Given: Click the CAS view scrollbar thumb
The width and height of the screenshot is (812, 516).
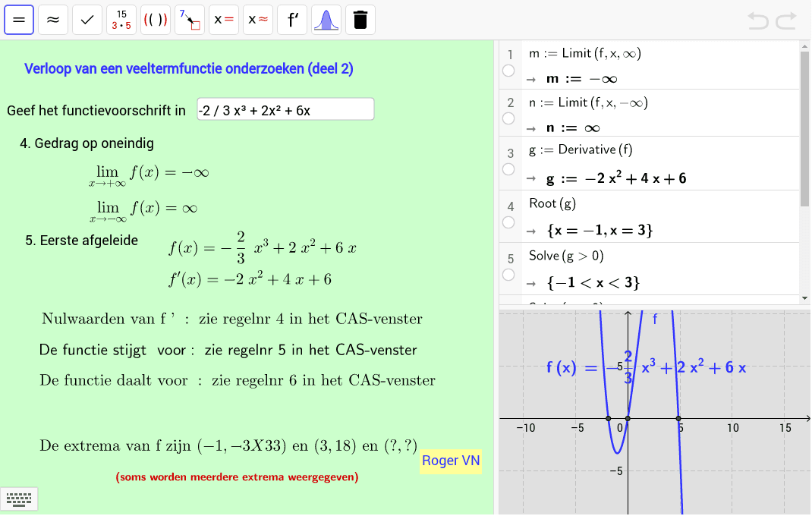Looking at the screenshot, I should tap(804, 128).
